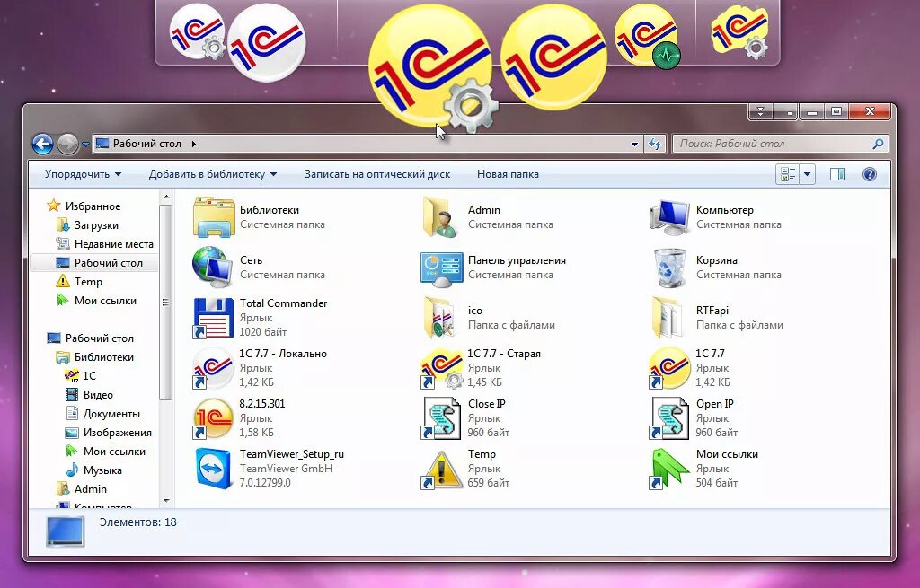Create a Новая папка
The image size is (920, 588).
click(x=508, y=174)
